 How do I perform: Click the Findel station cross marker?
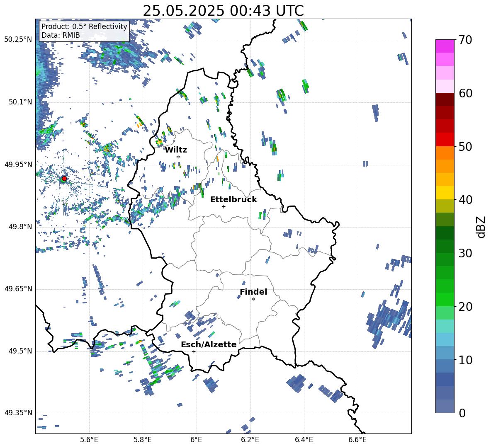pyautogui.click(x=253, y=299)
